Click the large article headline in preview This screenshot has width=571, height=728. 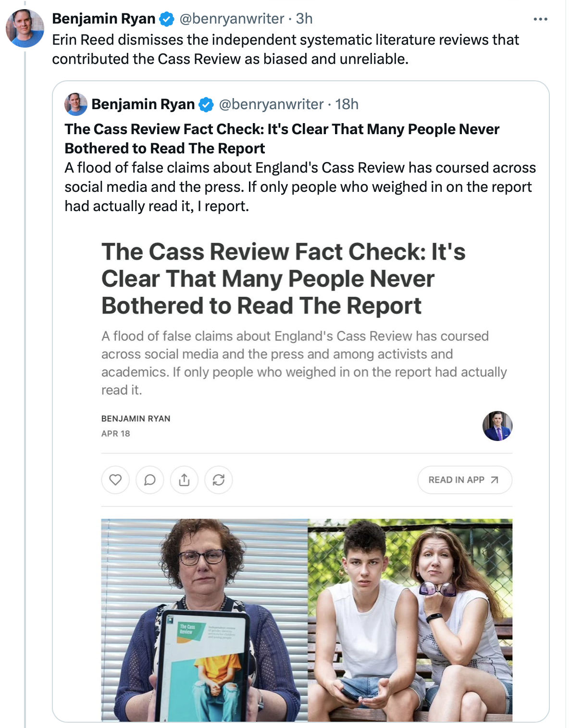283,279
